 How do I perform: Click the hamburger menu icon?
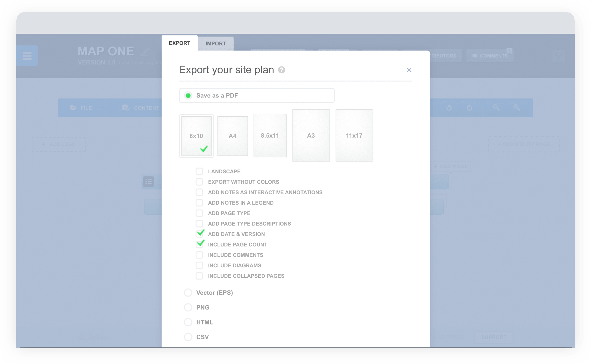click(x=27, y=56)
